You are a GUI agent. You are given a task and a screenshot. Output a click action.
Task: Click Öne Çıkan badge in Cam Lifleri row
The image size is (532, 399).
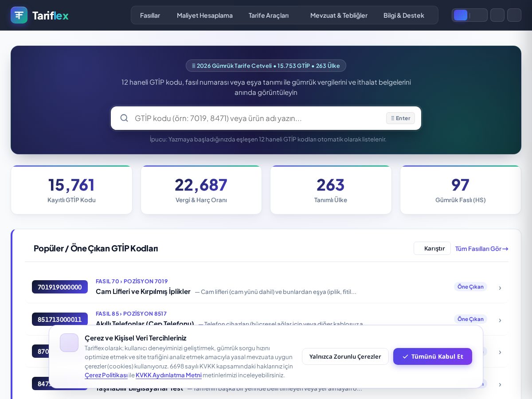coord(470,286)
